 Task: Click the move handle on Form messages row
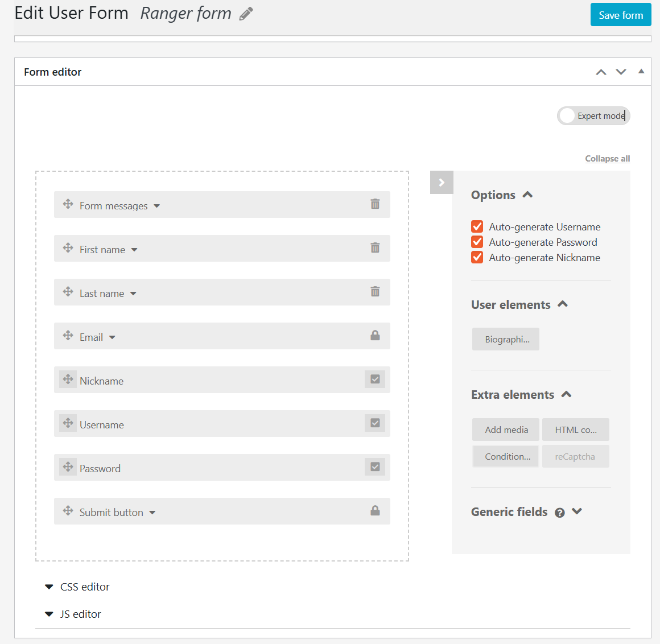[68, 204]
